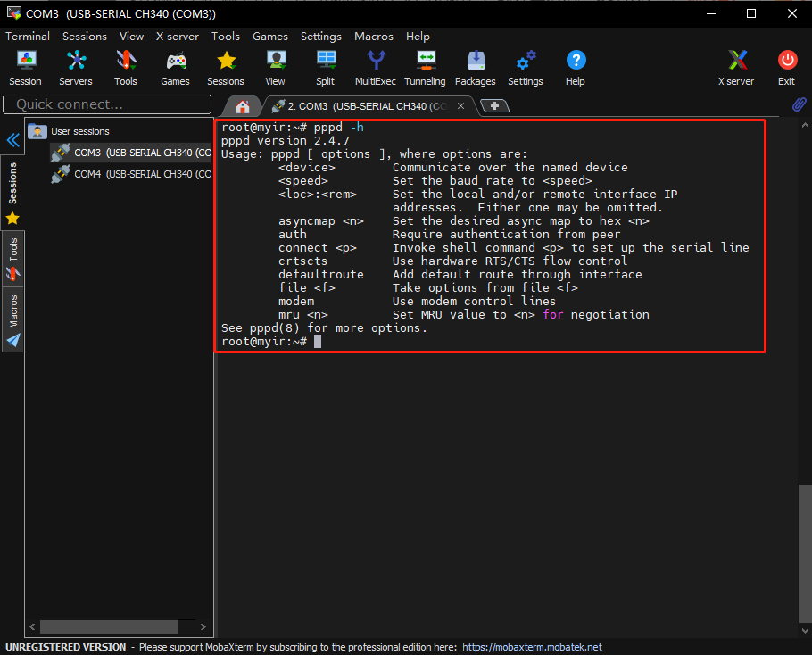
Task: Close the COM3 terminal tab
Action: pyautogui.click(x=460, y=105)
